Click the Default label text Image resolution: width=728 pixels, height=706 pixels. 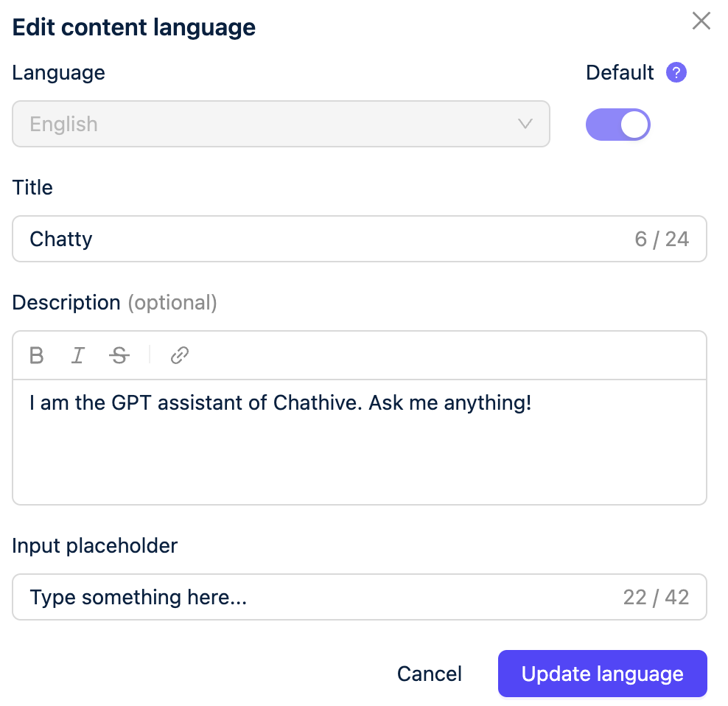point(620,73)
